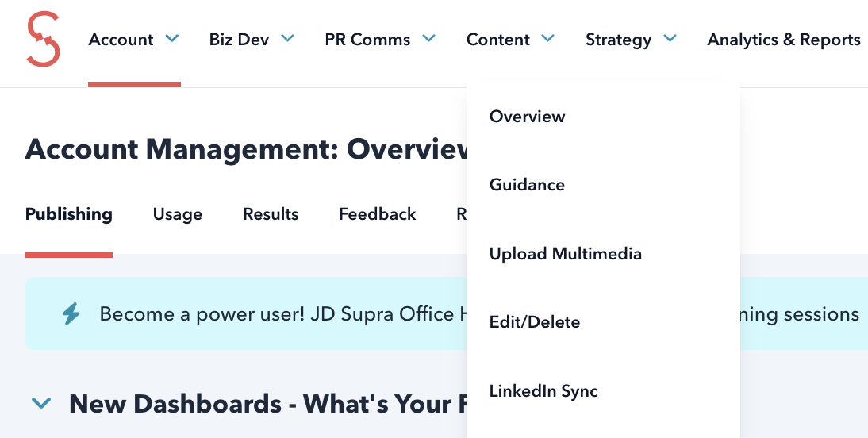Click the JD Supra logo icon
Viewport: 868px width, 438px height.
point(43,39)
